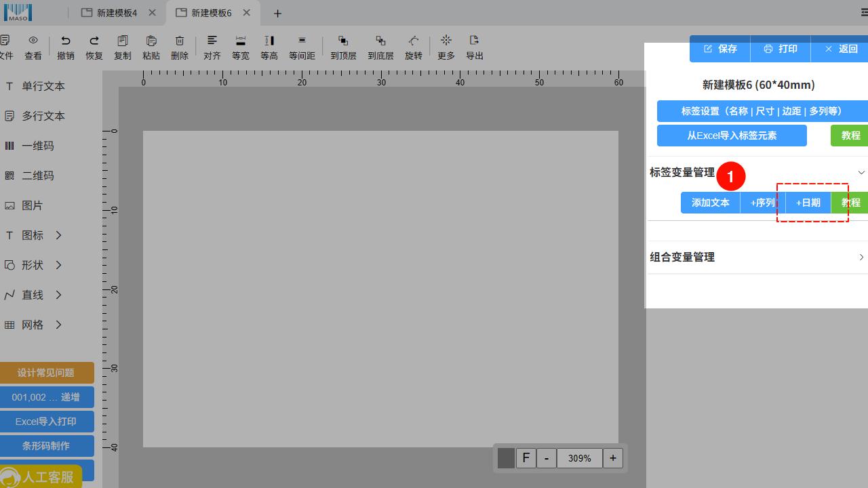
Task: Click the Copy (复制) toolbar icon
Action: (123, 41)
